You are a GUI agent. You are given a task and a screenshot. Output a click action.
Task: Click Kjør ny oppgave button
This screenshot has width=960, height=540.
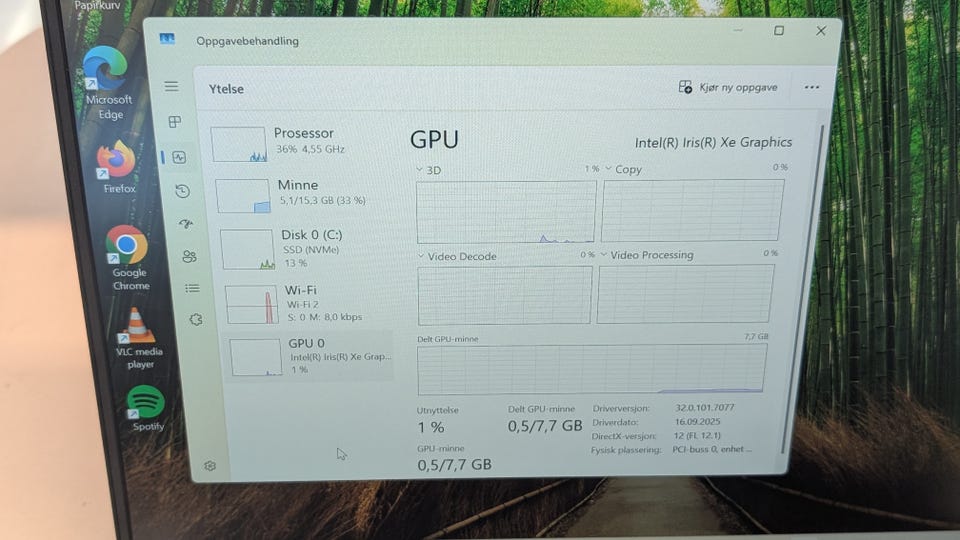[x=728, y=87]
